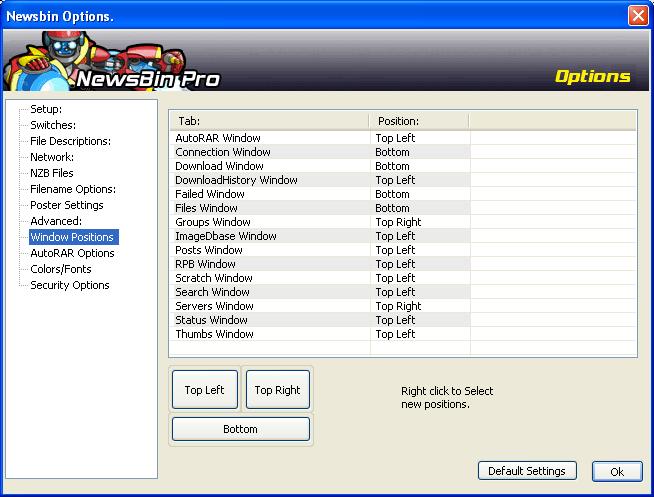Image resolution: width=654 pixels, height=497 pixels.
Task: Open the Network settings page
Action: coord(52,157)
